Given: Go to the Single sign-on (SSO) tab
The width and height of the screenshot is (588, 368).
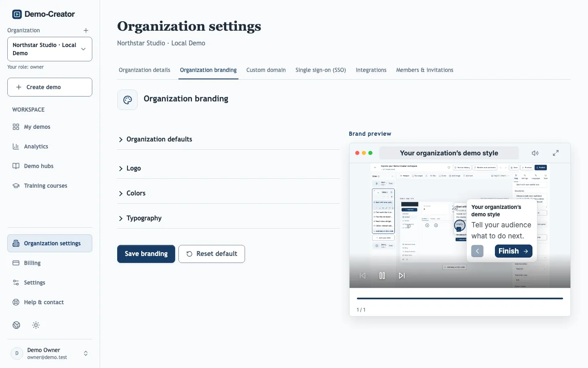Looking at the screenshot, I should click(321, 70).
